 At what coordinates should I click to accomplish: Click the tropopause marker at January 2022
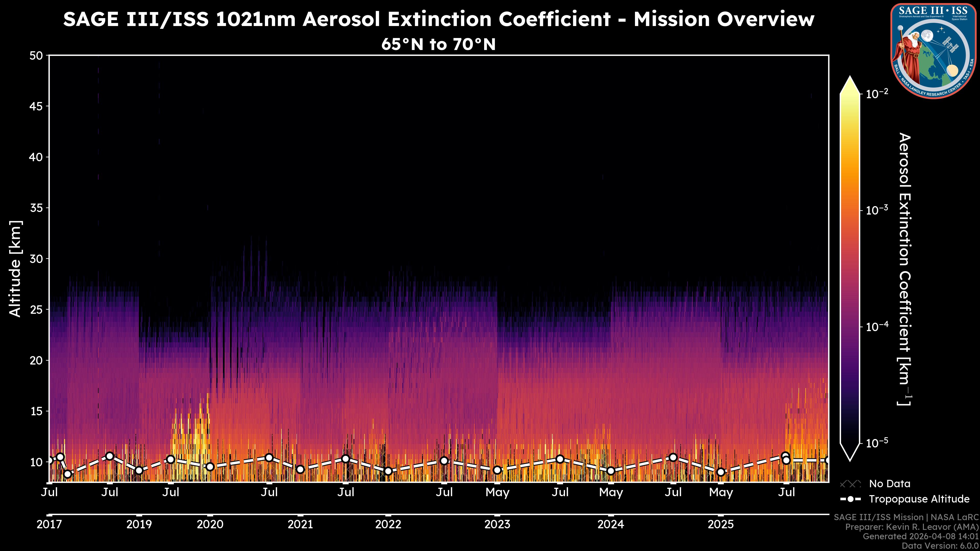point(388,471)
